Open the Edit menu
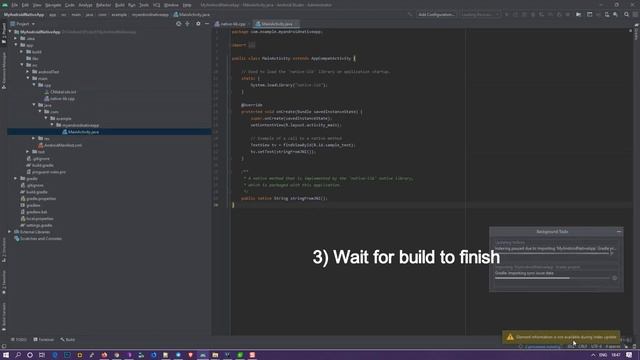Viewport: 640px width, 360px height. click(x=25, y=5)
